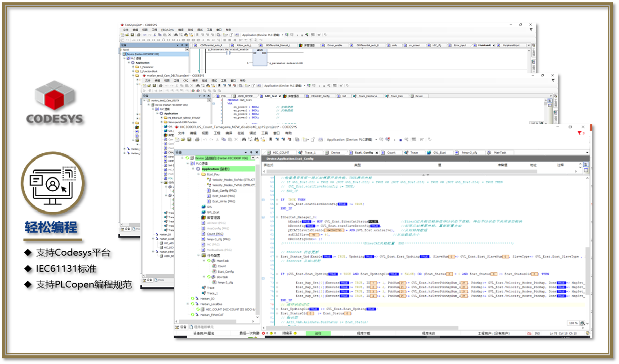
Task: Select EtherCAT_Config tab in motion_test2 window
Action: 320,96
